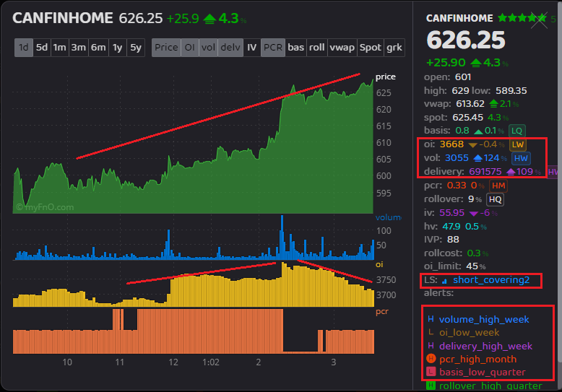
Task: Click the bar icon before short_covering2
Action: pos(444,281)
